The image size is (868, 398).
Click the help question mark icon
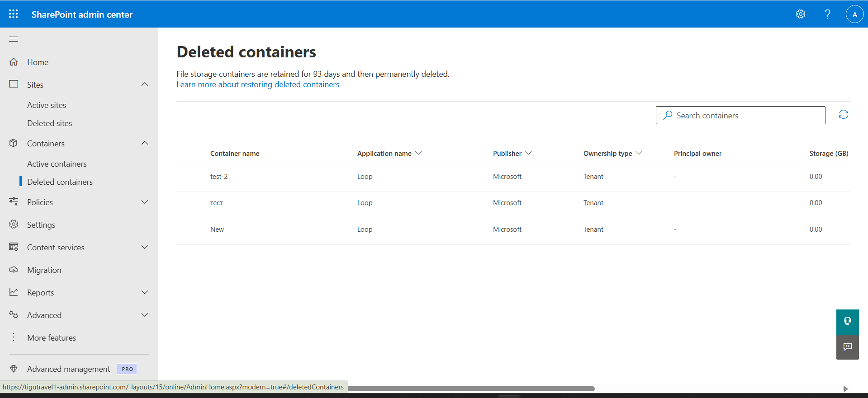(827, 14)
